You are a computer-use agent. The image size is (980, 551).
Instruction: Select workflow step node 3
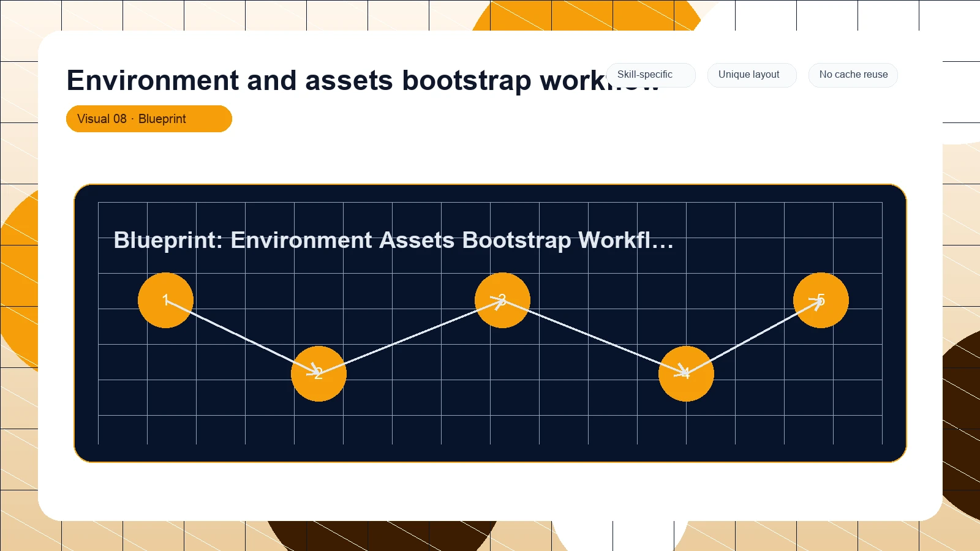coord(502,300)
